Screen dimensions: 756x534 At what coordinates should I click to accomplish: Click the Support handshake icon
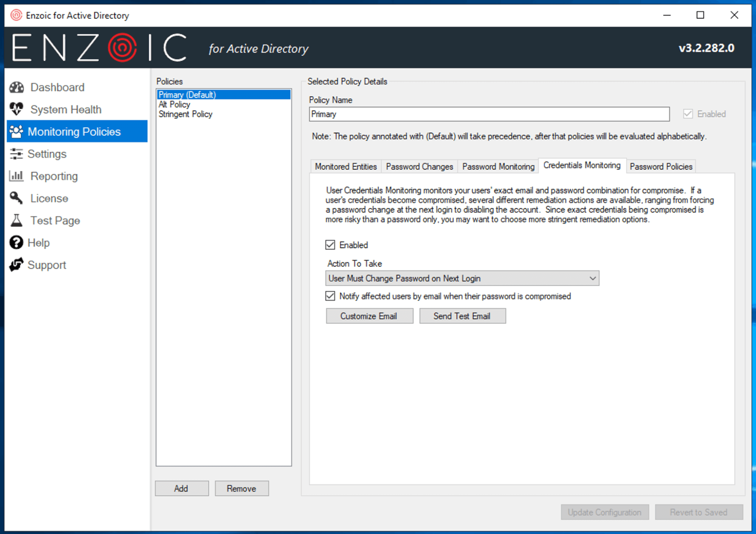[x=17, y=265]
